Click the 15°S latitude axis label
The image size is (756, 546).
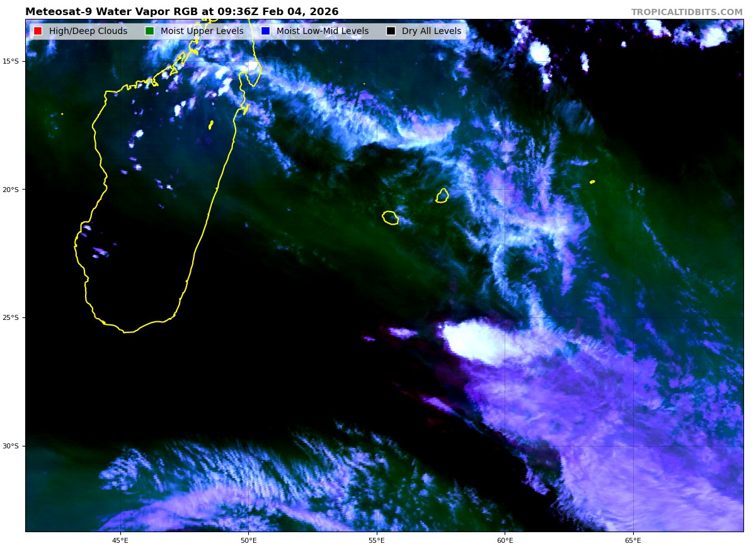(x=11, y=61)
